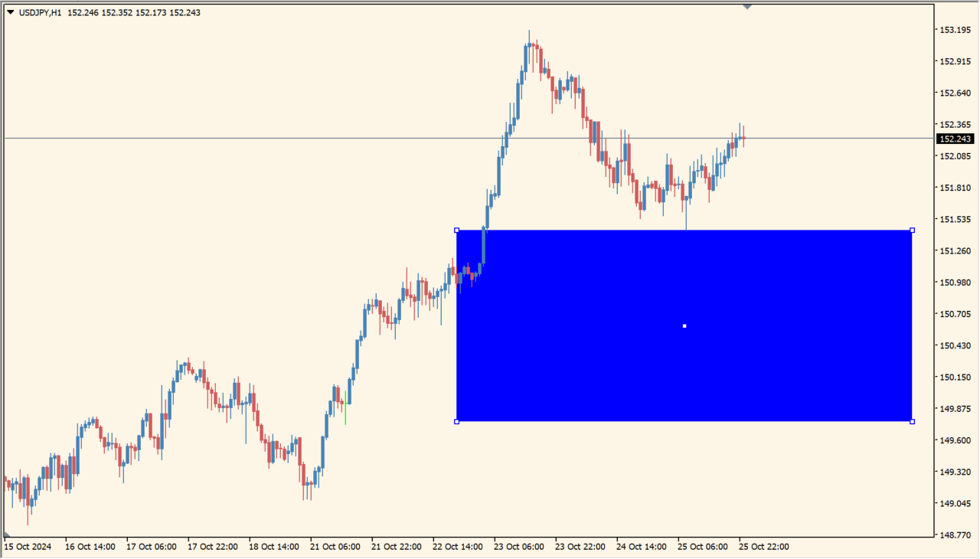Click the 150.705 price scale label
This screenshot has height=559, width=980.
[955, 314]
